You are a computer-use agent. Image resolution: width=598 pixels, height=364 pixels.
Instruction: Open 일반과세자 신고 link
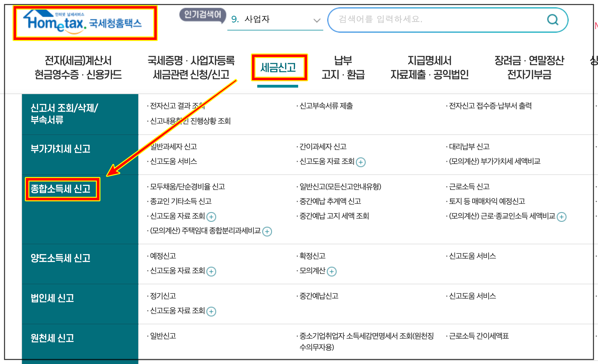coord(174,147)
